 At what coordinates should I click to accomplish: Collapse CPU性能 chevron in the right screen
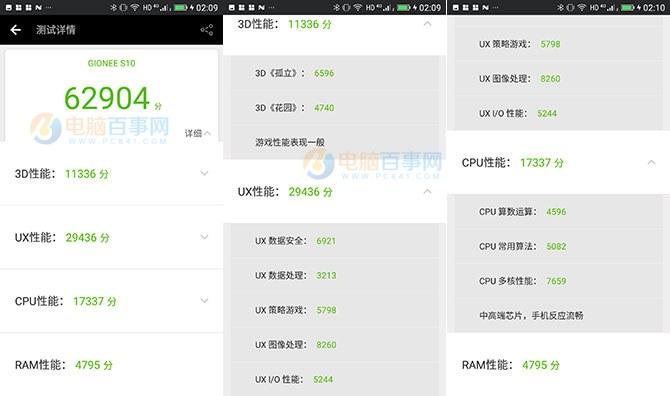651,162
